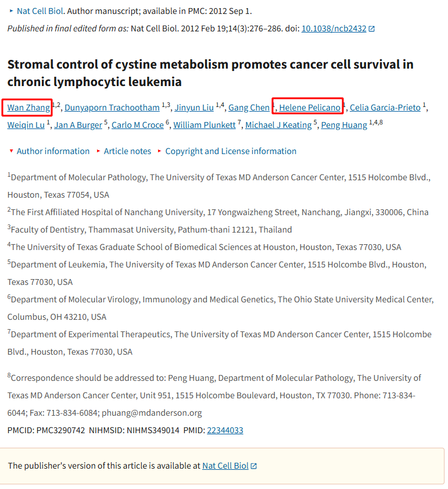This screenshot has height=489, width=448.
Task: Collapse the Author information section
Action: pos(49,151)
